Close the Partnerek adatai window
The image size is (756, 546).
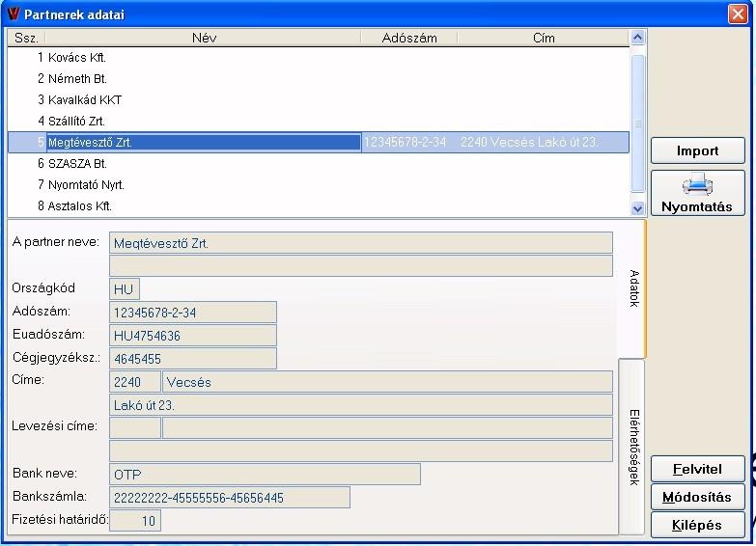(738, 14)
